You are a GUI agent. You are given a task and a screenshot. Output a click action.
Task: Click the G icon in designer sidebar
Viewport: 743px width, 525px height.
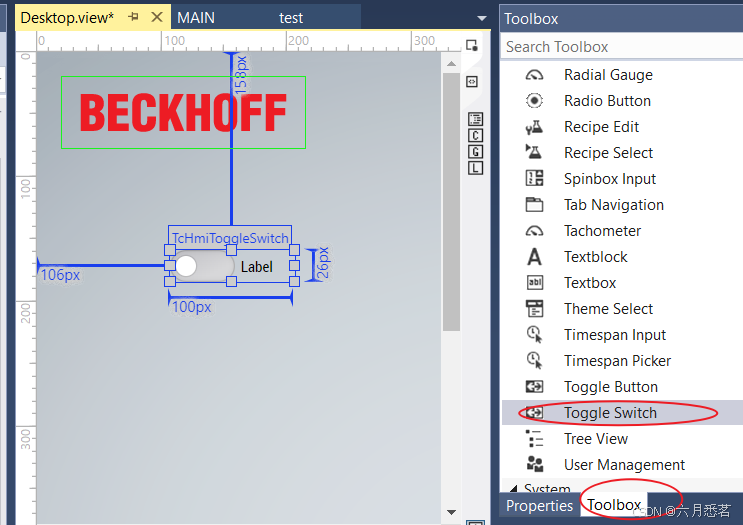point(475,152)
